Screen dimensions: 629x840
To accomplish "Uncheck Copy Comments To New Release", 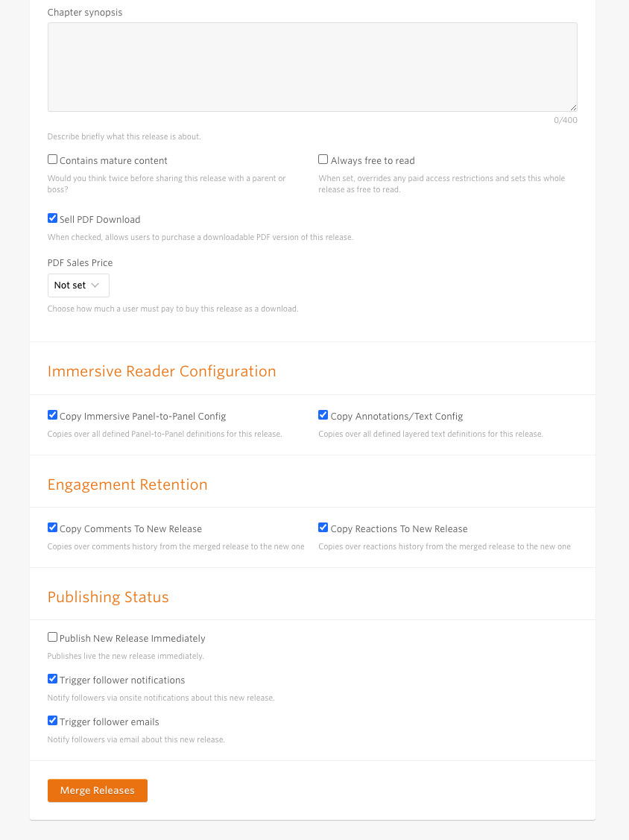I will tap(52, 527).
